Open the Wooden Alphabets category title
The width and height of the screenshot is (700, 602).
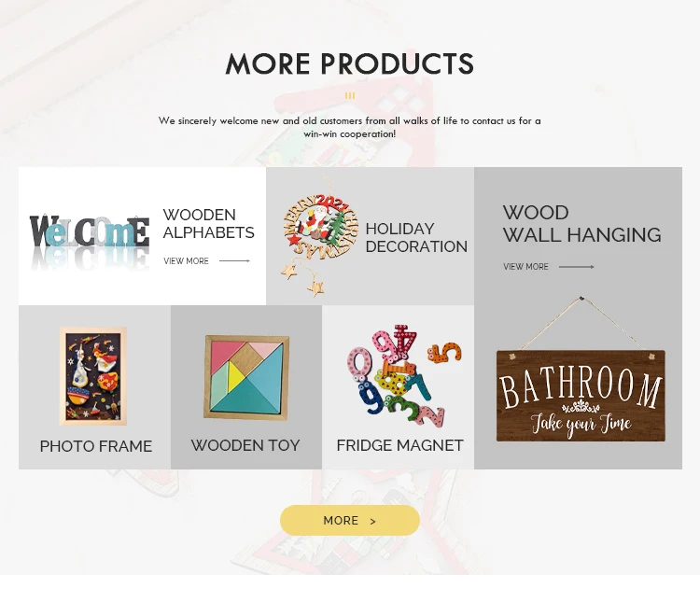[208, 224]
